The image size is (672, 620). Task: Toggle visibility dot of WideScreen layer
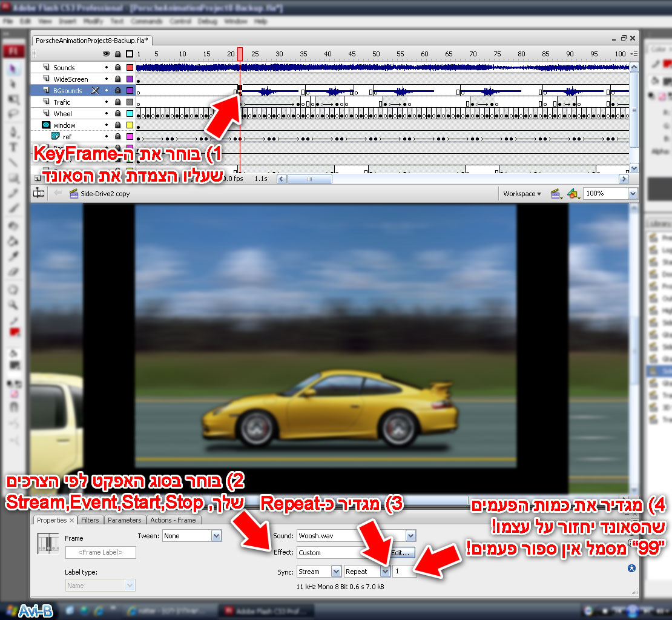[x=107, y=79]
